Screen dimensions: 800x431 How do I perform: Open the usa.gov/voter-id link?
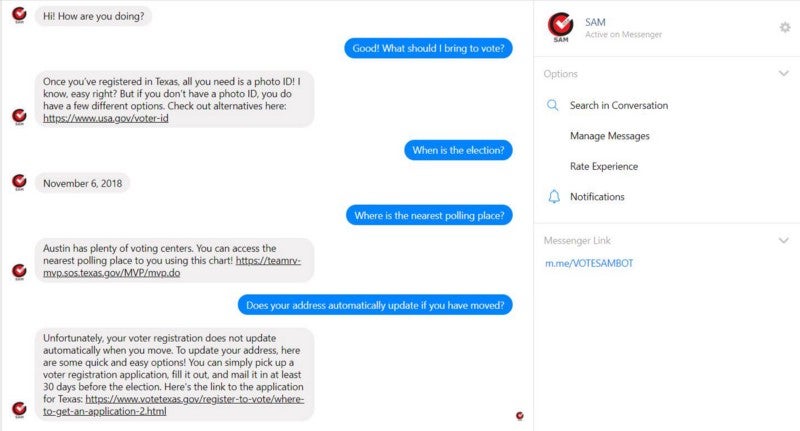106,118
